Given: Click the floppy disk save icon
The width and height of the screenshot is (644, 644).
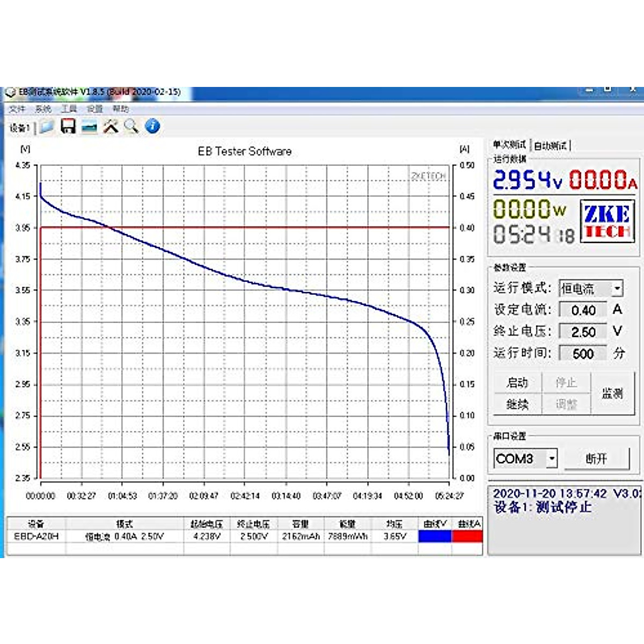Looking at the screenshot, I should [x=68, y=127].
